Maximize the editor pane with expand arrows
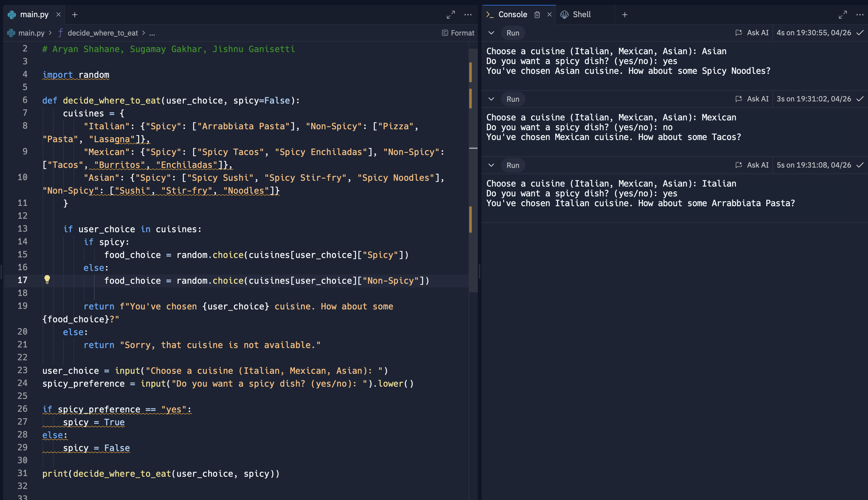The image size is (868, 500). point(450,15)
